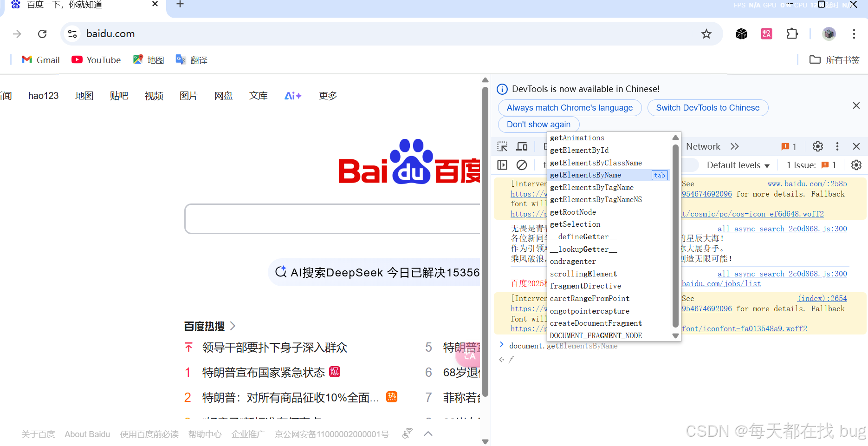This screenshot has width=868, height=446.
Task: Open the 所有书签 folder
Action: pos(835,60)
